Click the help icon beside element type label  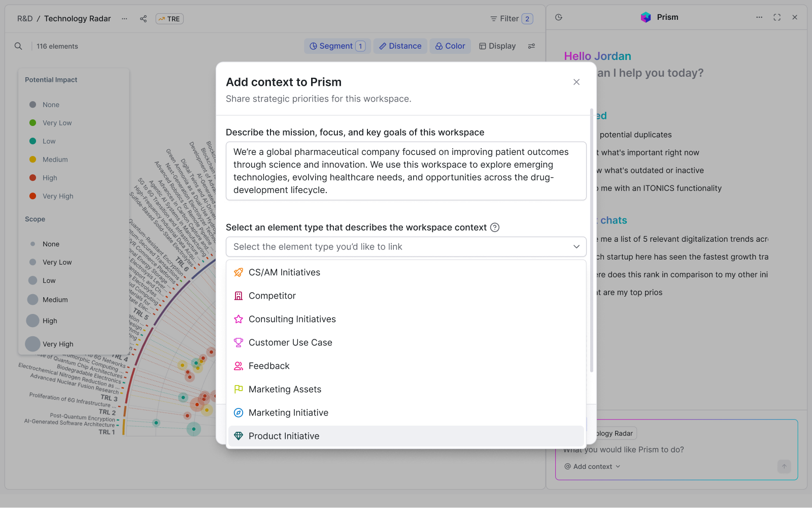point(495,228)
